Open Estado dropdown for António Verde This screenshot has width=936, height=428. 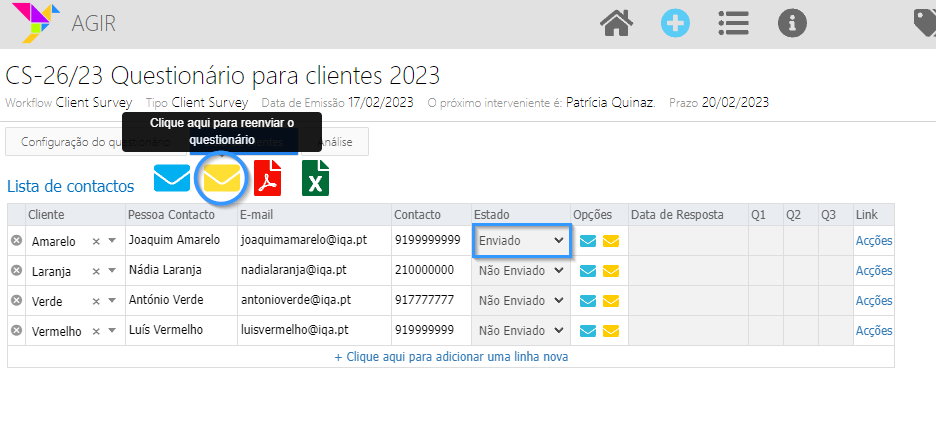(522, 300)
